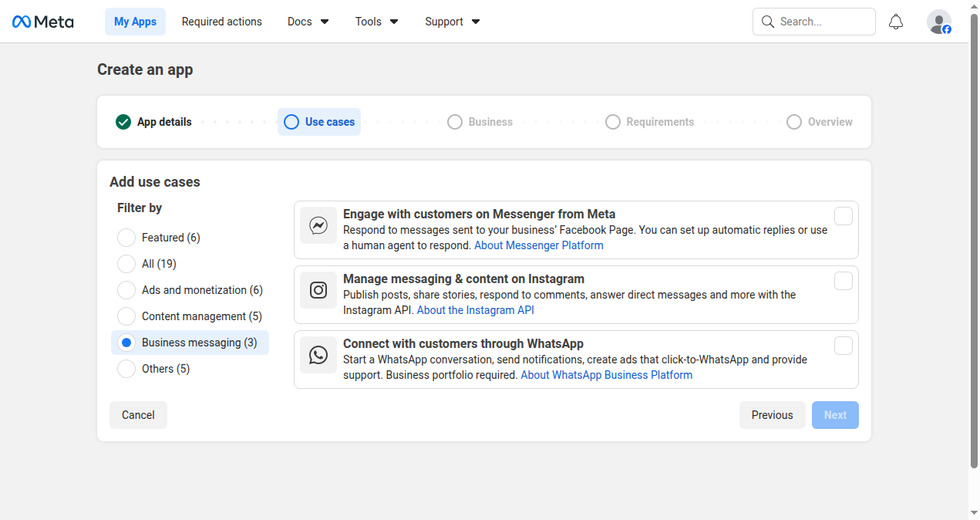
Task: Open About the Instagram API link
Action: (x=475, y=310)
